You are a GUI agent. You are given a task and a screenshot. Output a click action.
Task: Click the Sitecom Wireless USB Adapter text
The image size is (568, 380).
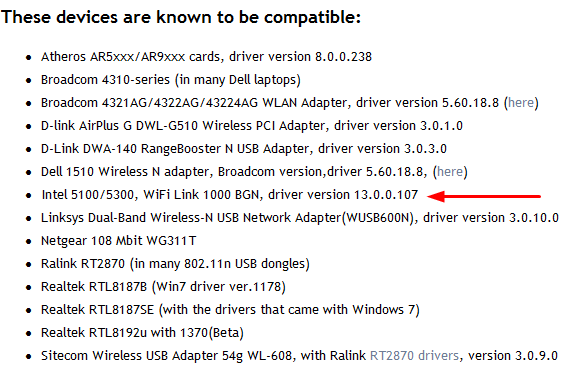pyautogui.click(x=167, y=355)
